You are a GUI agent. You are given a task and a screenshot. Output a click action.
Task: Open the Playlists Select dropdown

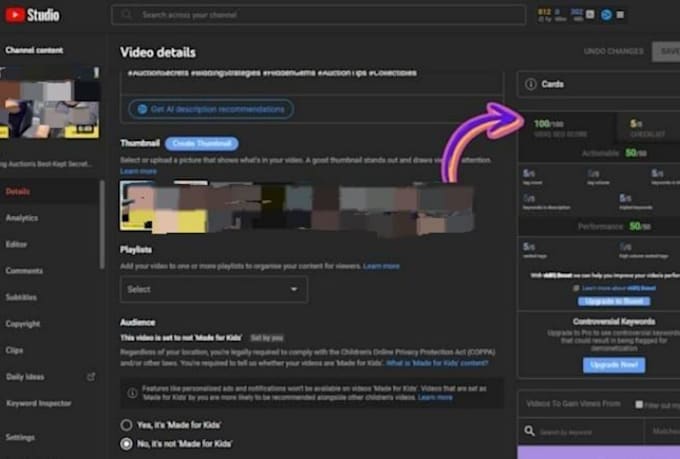click(x=214, y=289)
